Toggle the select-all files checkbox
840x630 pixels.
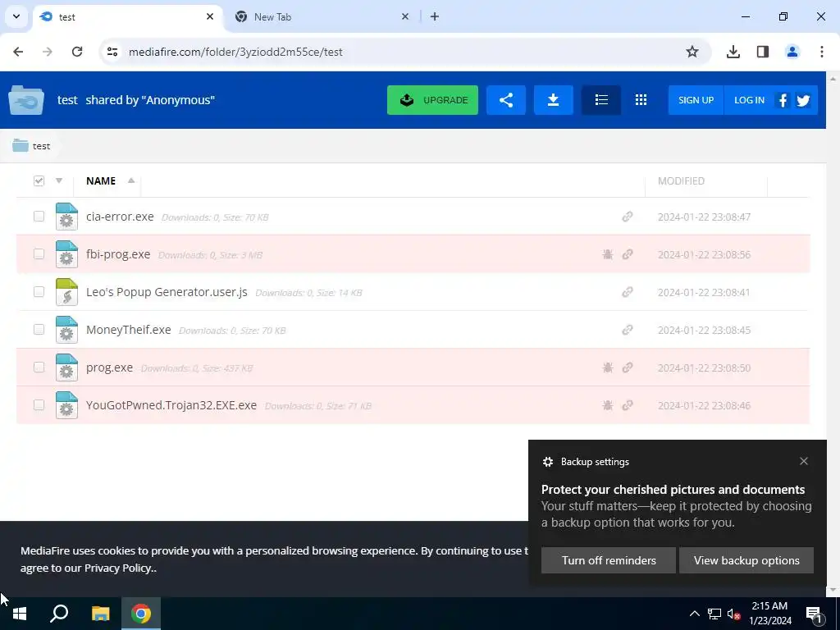coord(39,180)
